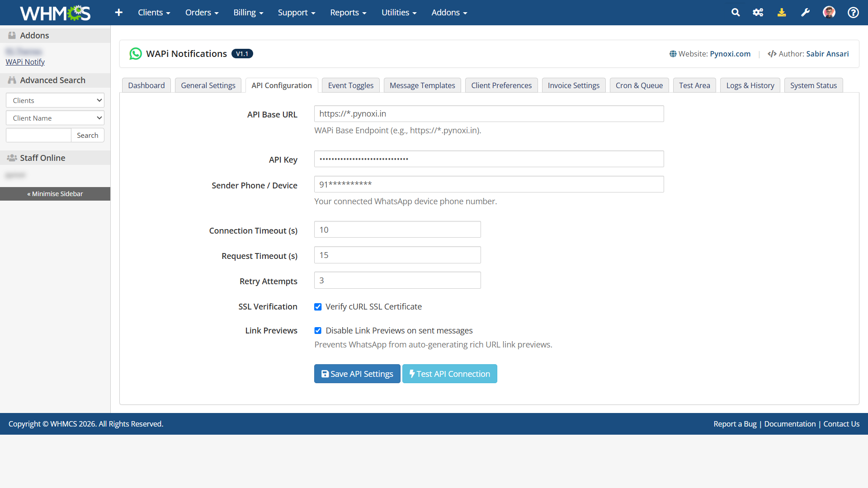Viewport: 868px width, 488px height.
Task: View the Logs & History tab
Action: 750,85
